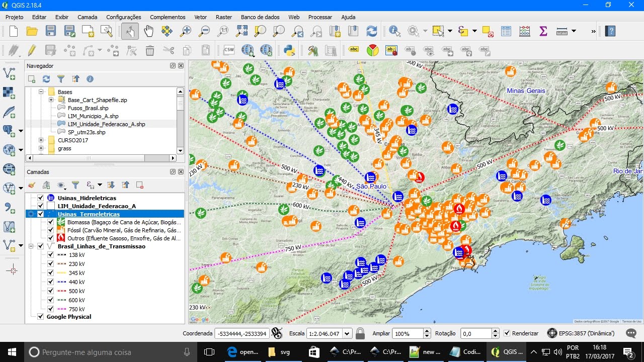Image resolution: width=644 pixels, height=362 pixels.
Task: Uncheck the 138 kV line class
Action: click(x=51, y=255)
